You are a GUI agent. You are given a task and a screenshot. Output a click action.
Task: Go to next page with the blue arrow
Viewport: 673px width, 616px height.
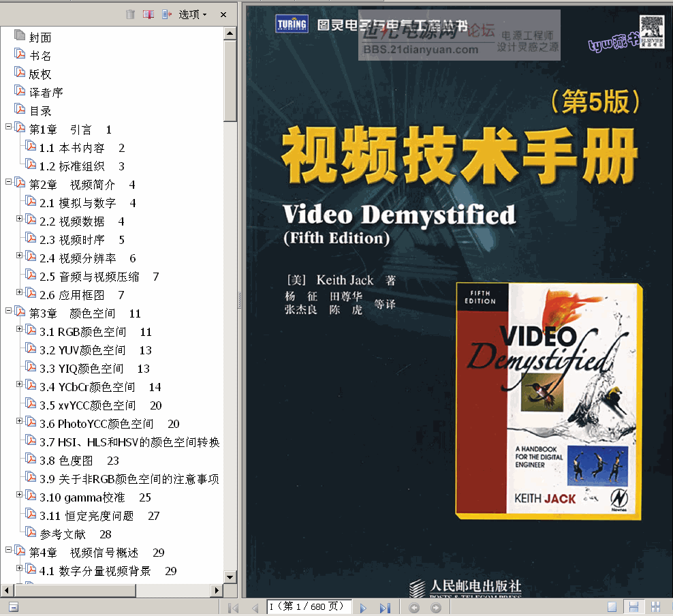363,608
